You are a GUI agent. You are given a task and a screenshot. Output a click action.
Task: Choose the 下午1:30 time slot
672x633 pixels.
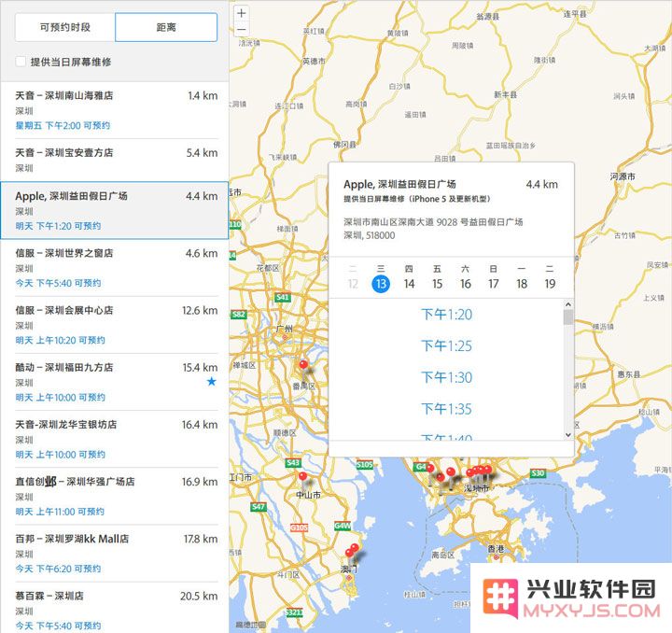tap(446, 377)
